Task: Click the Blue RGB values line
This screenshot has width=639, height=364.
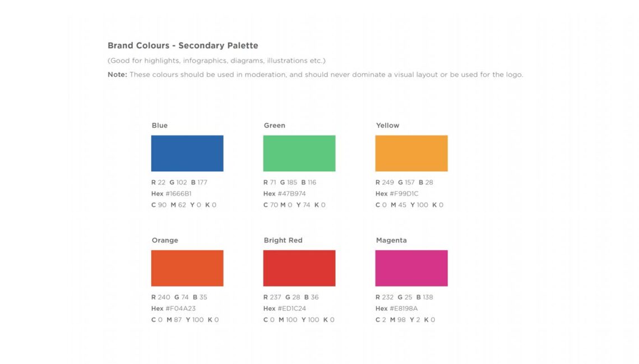Action: pos(179,183)
